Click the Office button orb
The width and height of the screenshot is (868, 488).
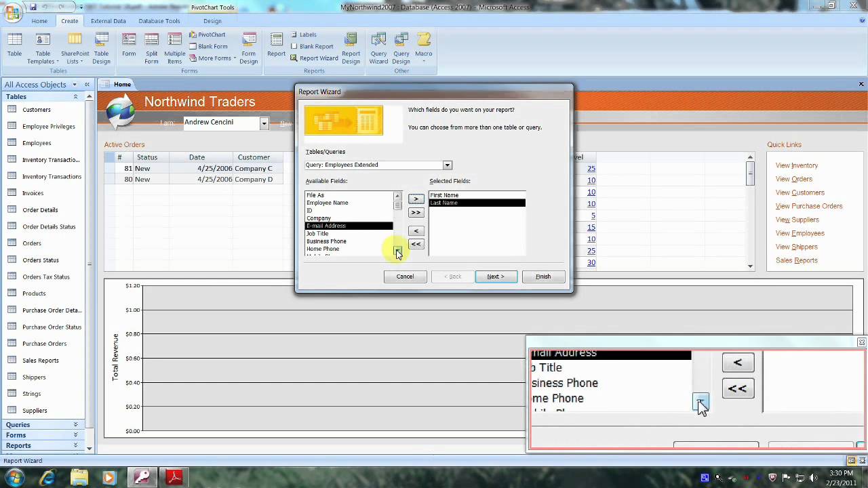pos(12,12)
